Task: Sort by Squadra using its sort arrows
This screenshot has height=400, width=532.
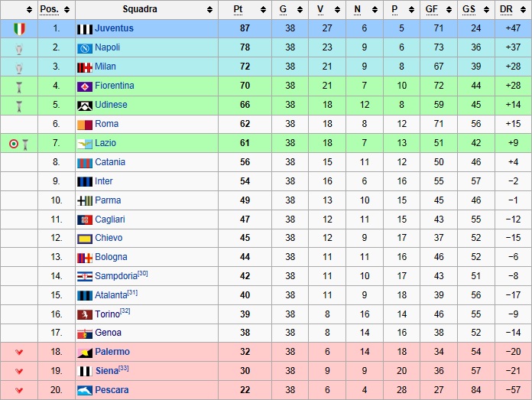Action: point(210,10)
